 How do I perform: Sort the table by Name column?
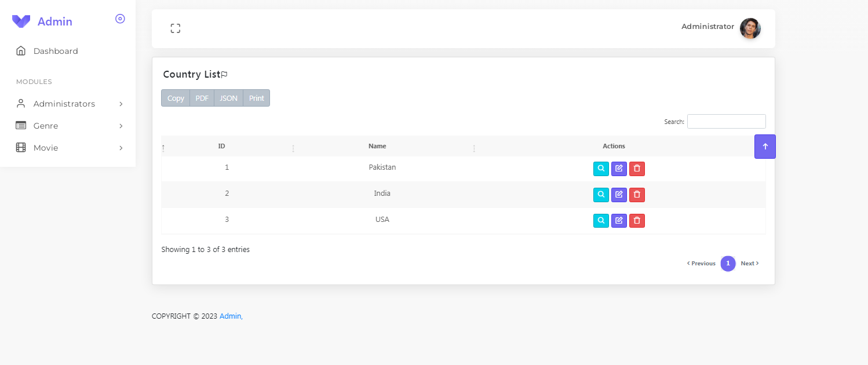(x=377, y=146)
